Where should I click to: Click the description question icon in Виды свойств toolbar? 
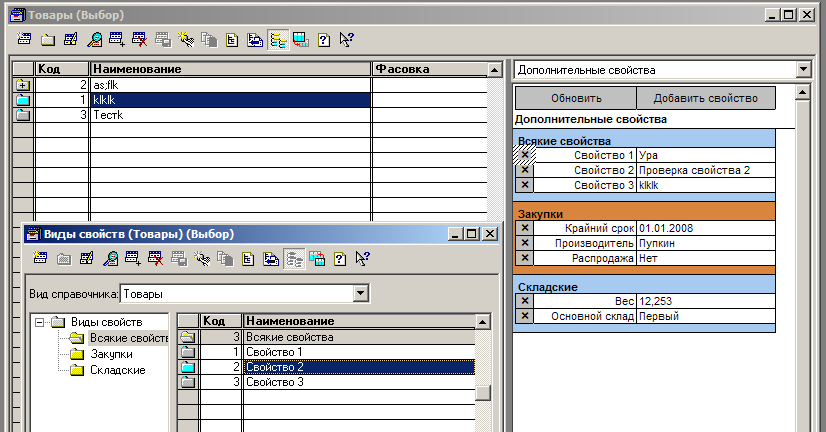[x=339, y=258]
